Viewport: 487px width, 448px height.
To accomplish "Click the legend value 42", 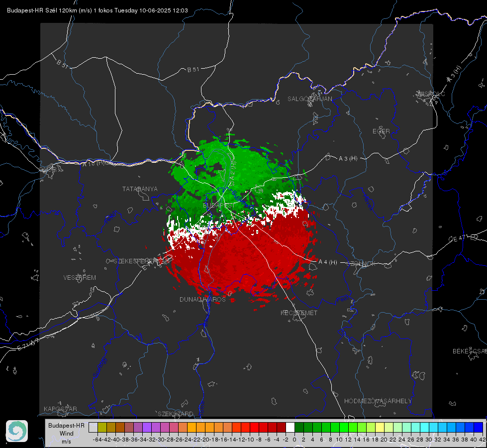I will [x=482, y=440].
